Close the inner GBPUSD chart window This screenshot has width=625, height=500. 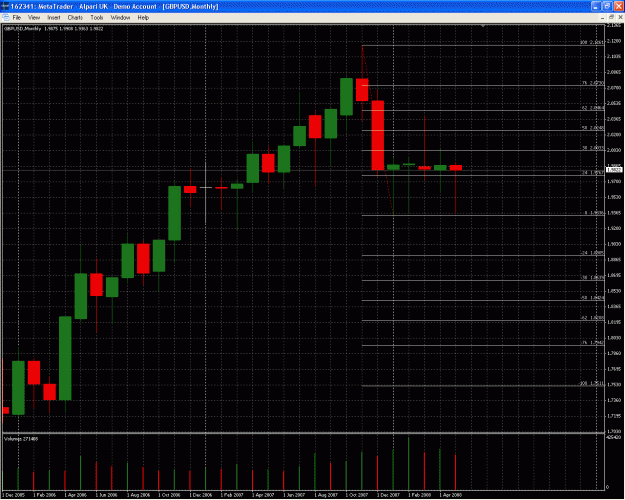pyautogui.click(x=620, y=17)
